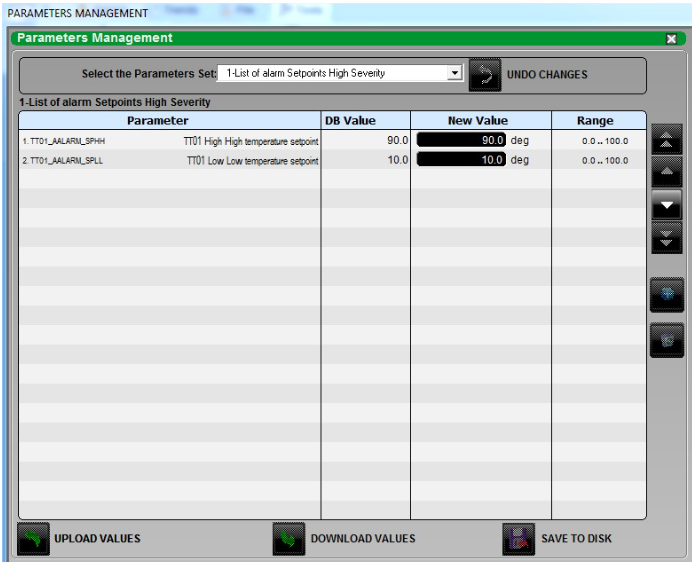692x562 pixels.
Task: Click range 0.0..100.0 of SPHH row
Action: click(605, 141)
